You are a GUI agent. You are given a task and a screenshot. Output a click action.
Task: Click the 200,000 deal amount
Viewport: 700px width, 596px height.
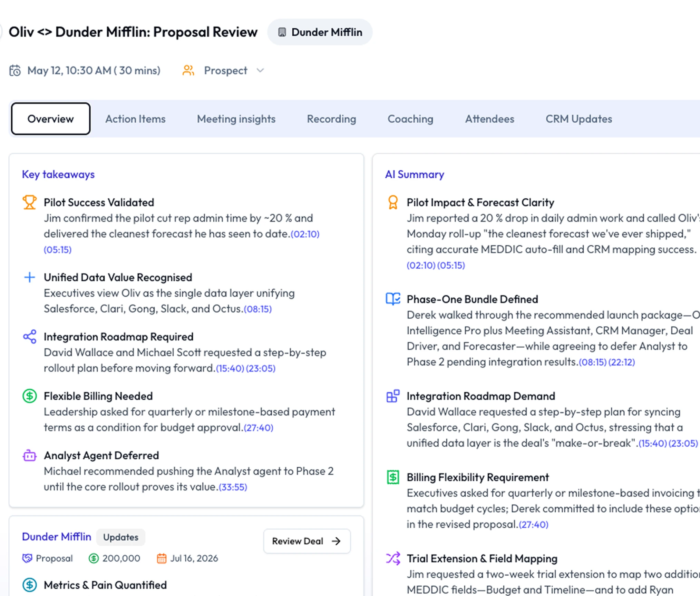(121, 558)
